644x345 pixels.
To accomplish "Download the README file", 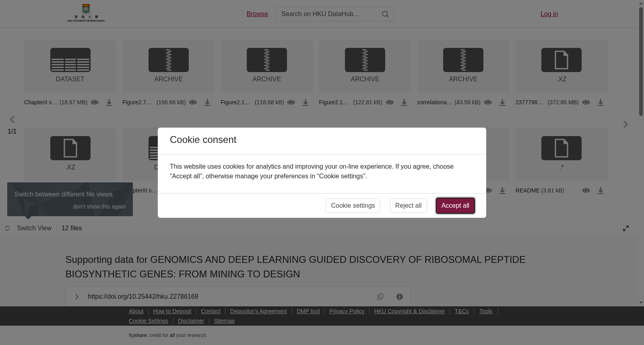I will [601, 190].
